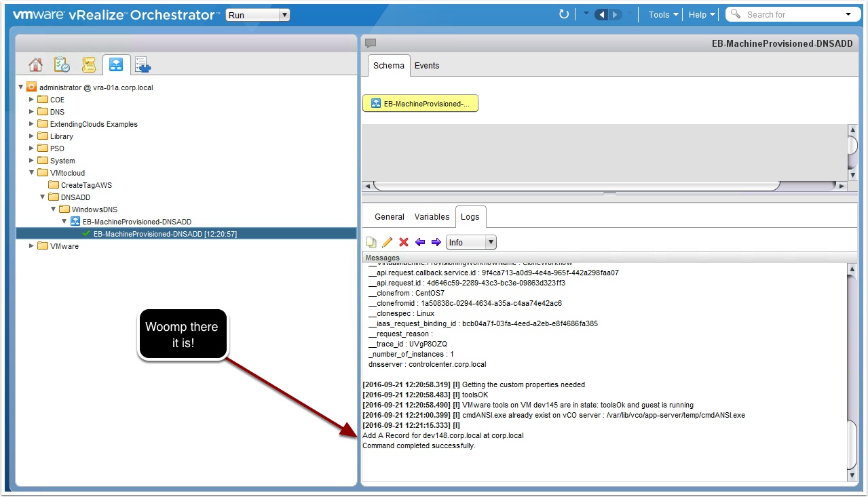Open the Run mode dropdown

click(258, 15)
